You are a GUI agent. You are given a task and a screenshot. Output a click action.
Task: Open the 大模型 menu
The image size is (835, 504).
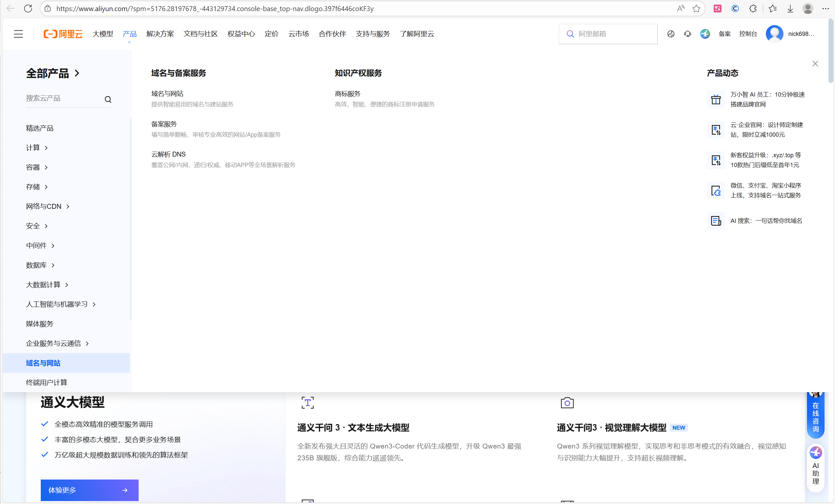103,34
